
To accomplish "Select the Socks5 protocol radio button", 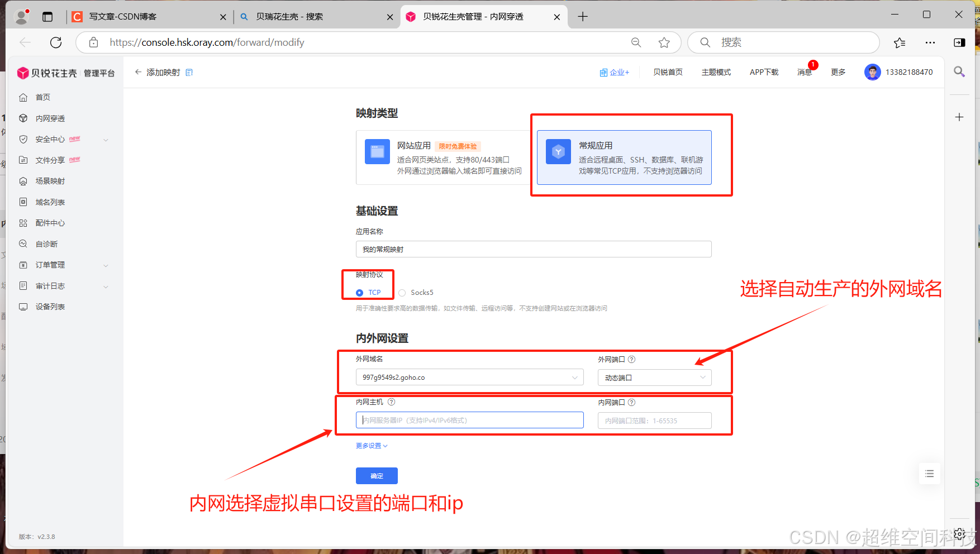I will click(402, 293).
